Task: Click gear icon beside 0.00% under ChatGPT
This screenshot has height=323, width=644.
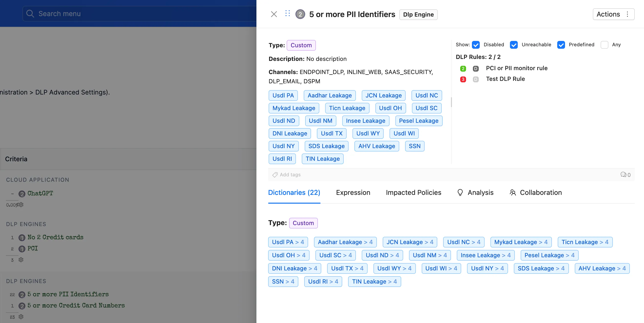Action: tap(21, 205)
